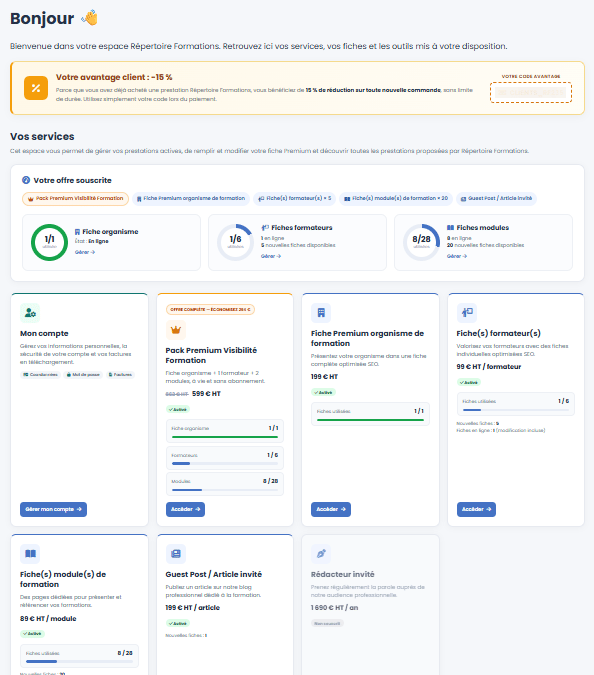Image resolution: width=594 pixels, height=675 pixels.
Task: Open Gérer link under Fiche organisme
Action: [x=85, y=252]
